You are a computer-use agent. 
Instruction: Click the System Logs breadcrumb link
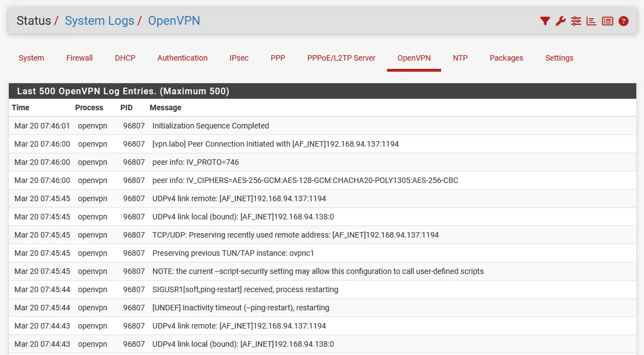point(99,21)
